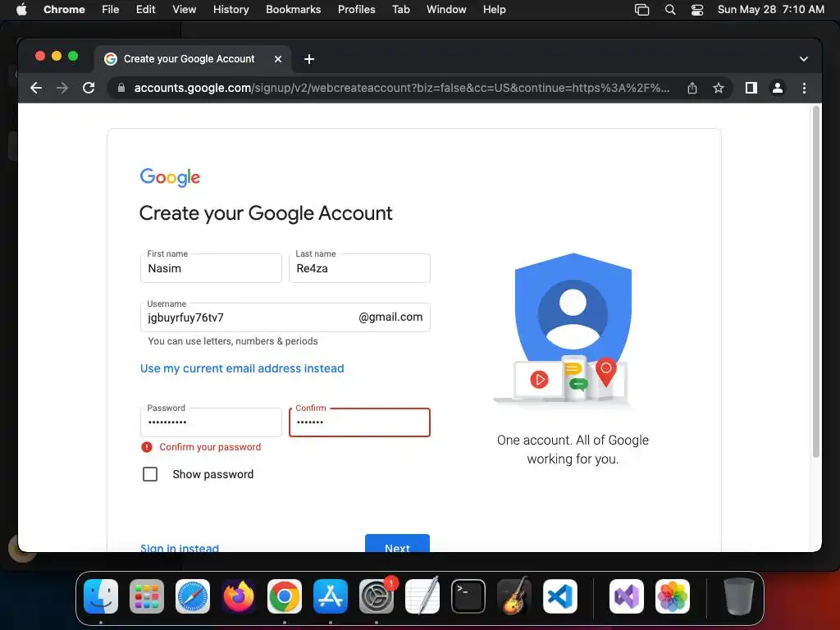The image size is (840, 630).
Task: Click Chrome icon in the dock
Action: click(x=285, y=596)
